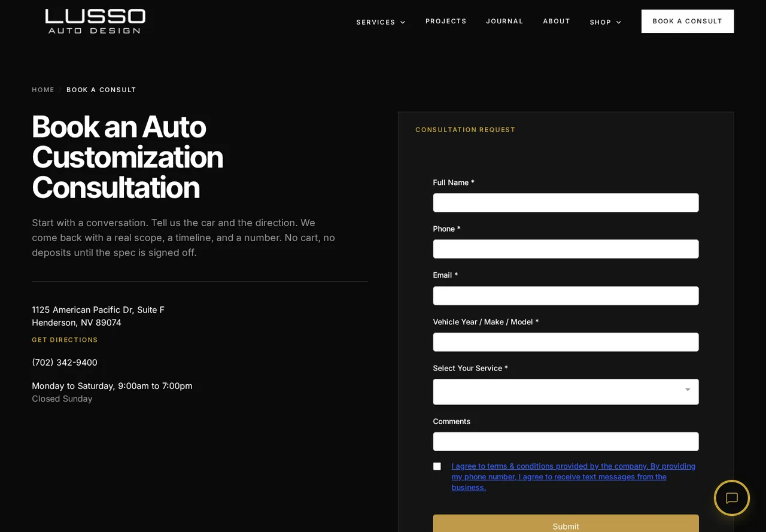This screenshot has height=532, width=766.
Task: Expand the Services menu
Action: click(381, 22)
